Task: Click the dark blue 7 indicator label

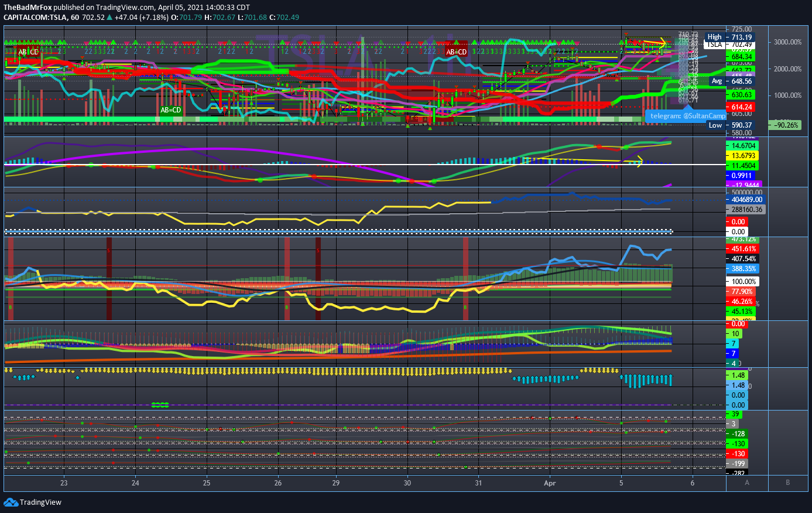Action: (x=734, y=354)
